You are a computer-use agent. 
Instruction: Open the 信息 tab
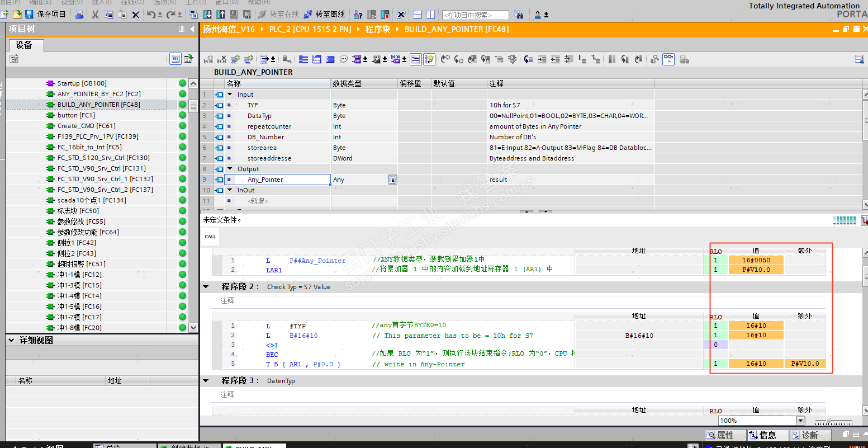pos(768,435)
